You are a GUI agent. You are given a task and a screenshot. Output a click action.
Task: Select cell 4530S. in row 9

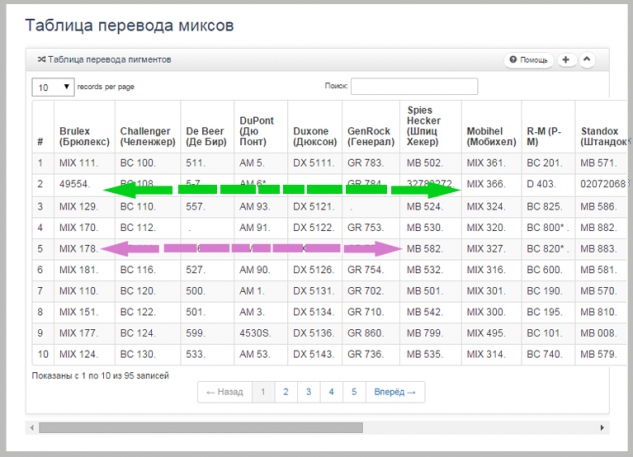point(261,333)
